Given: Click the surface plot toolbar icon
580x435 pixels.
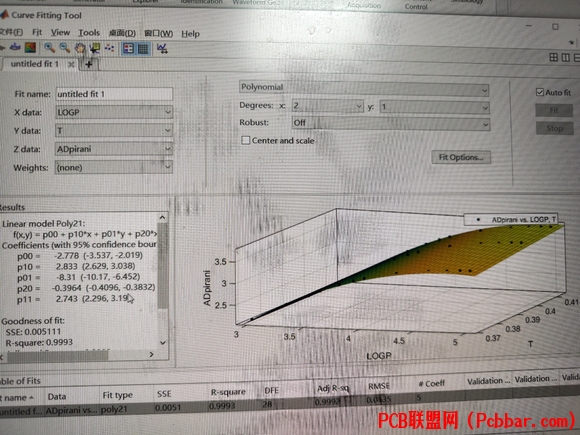Looking at the screenshot, I should 15,47.
